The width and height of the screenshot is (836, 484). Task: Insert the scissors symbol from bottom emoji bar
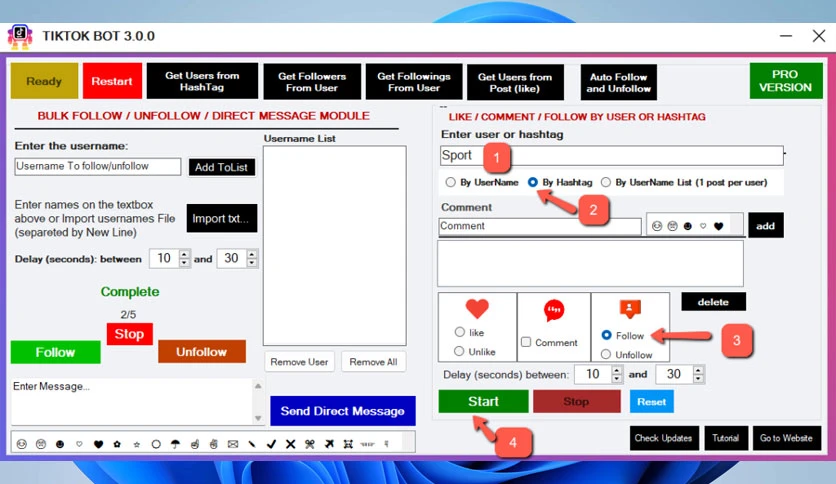310,444
